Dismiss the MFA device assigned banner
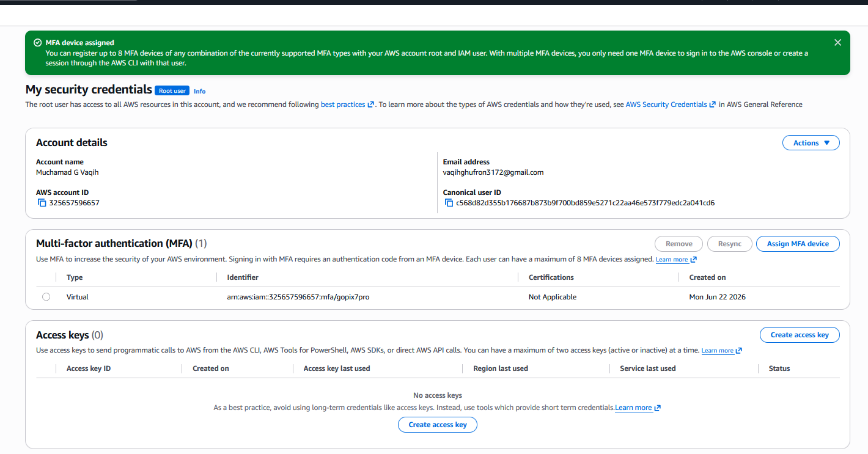Image resolution: width=868 pixels, height=454 pixels. pos(837,43)
